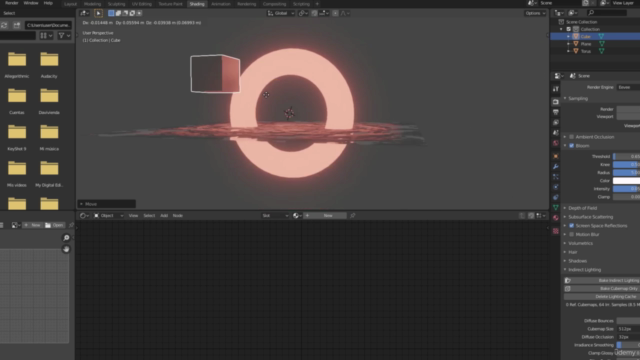Click New material button in node editor
Screen dimensions: 640x360
(x=325, y=216)
